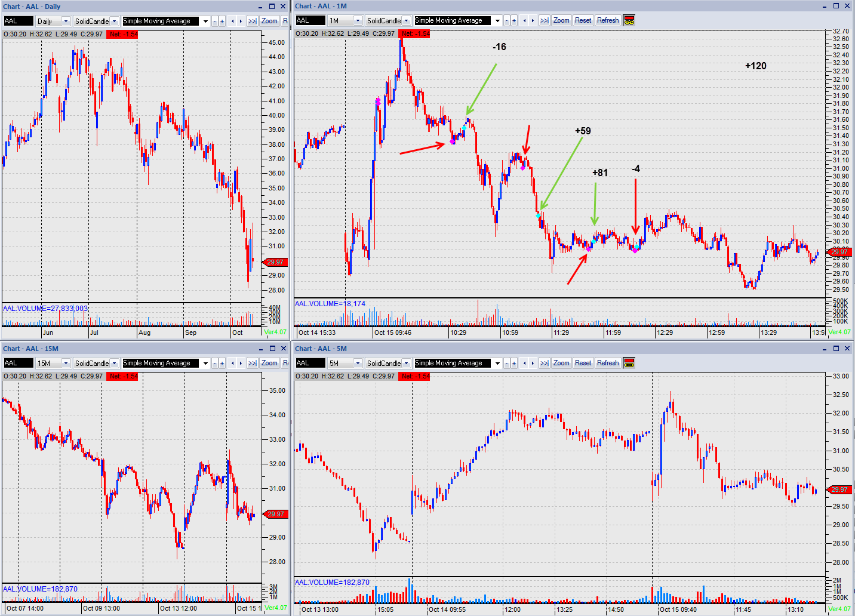Screen dimensions: 855x616
Task: Click the Zoom button in the Daily chart
Action: pyautogui.click(x=270, y=21)
